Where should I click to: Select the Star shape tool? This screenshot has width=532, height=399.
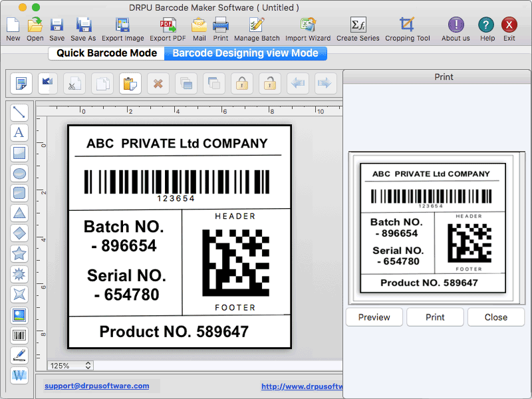coord(19,253)
